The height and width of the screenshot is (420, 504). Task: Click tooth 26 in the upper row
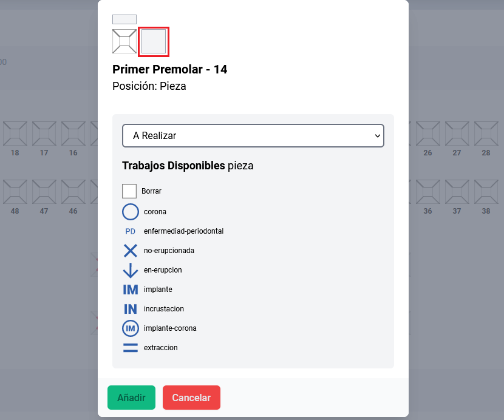click(428, 134)
